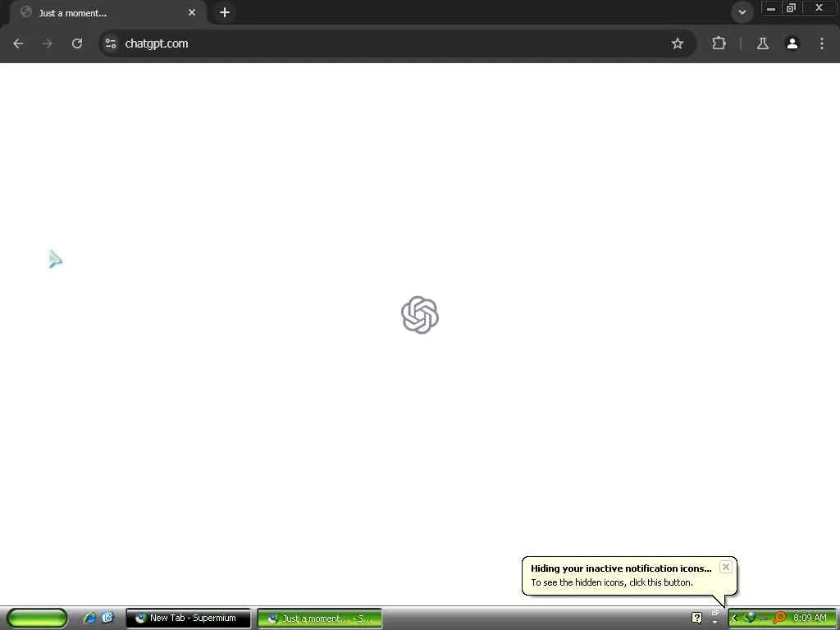The height and width of the screenshot is (630, 840).
Task: Select the 'Just a moment...' tab
Action: click(107, 13)
